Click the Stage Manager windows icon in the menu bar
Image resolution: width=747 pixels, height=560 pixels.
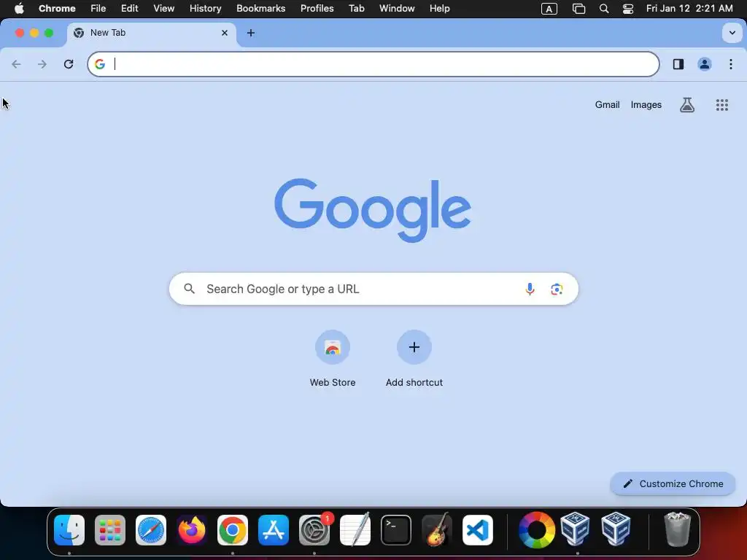click(x=578, y=9)
